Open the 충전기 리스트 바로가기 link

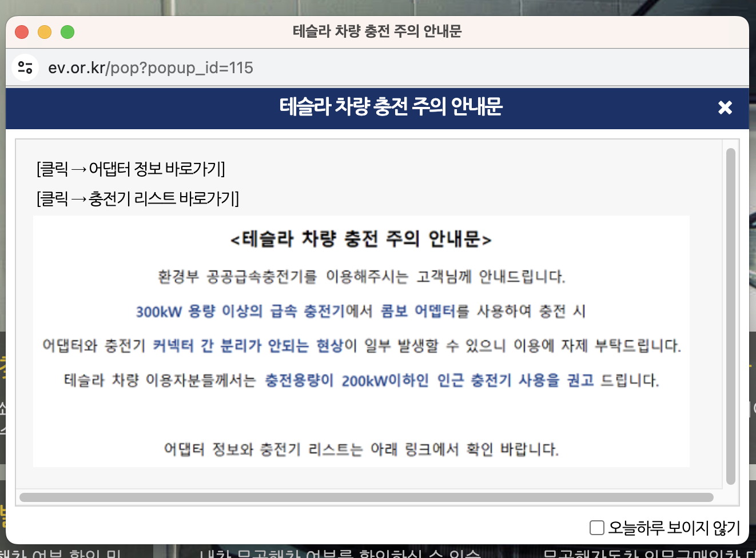click(138, 198)
